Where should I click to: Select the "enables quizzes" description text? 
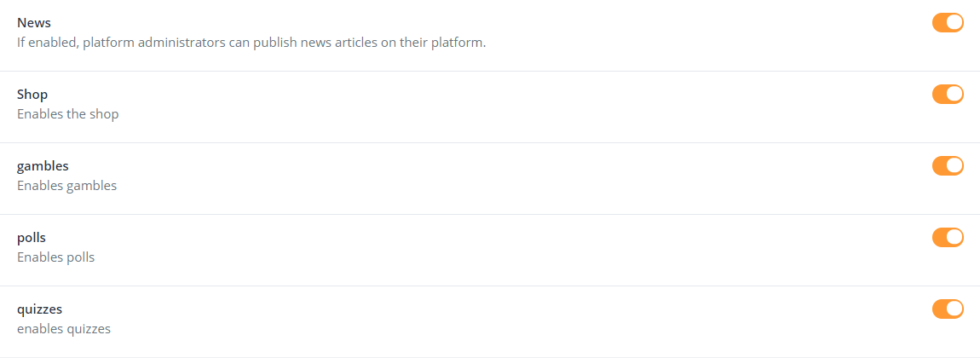[x=64, y=328]
